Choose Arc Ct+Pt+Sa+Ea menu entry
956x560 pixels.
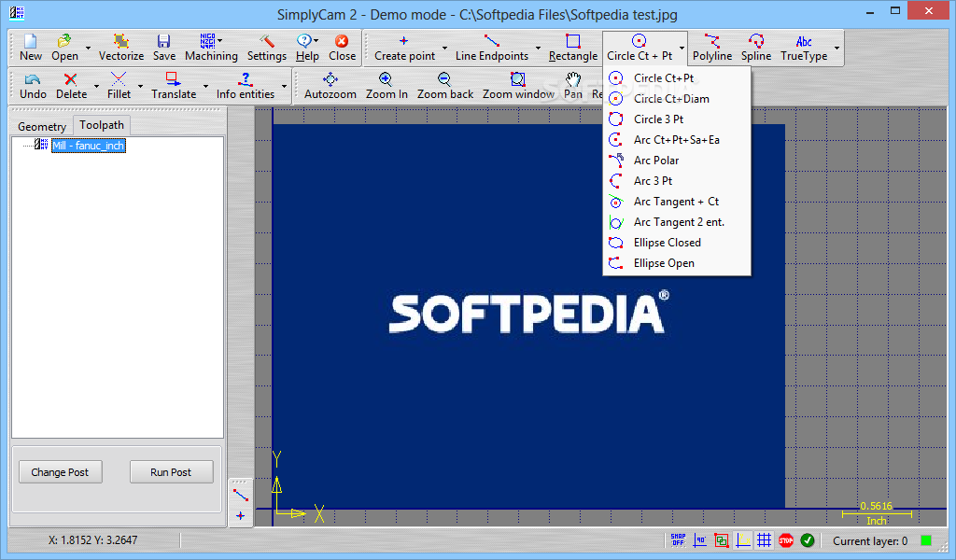click(676, 140)
